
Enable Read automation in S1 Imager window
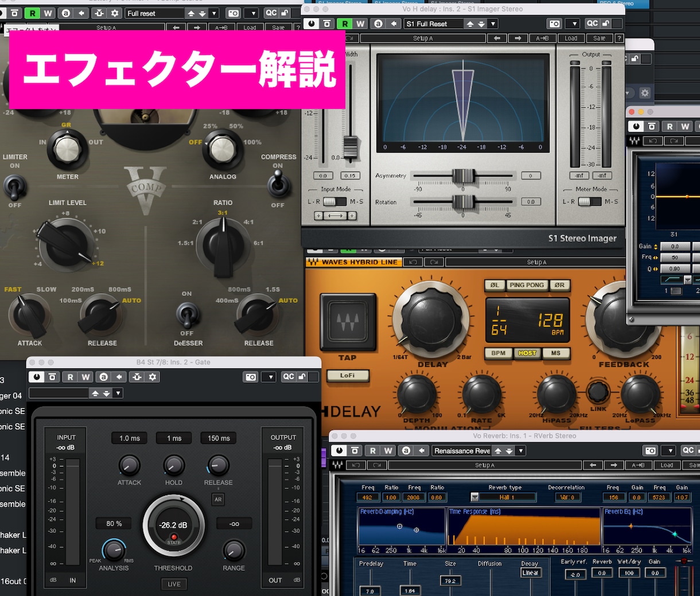coord(344,24)
